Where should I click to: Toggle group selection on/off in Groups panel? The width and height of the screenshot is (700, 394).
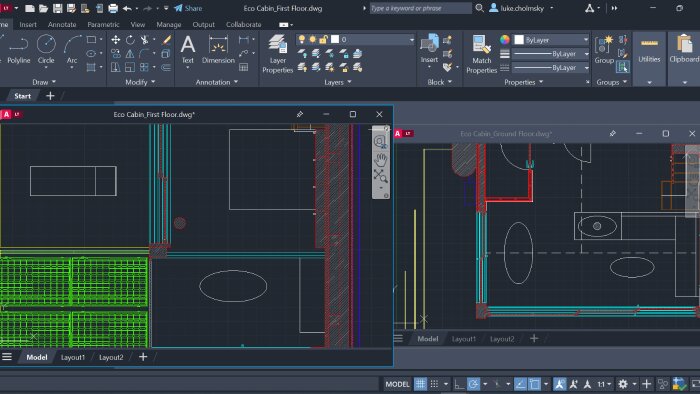622,67
